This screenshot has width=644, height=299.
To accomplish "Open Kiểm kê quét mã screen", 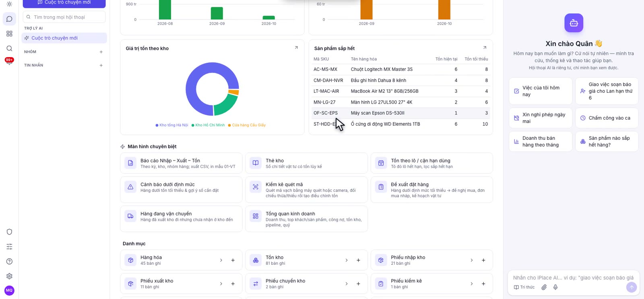I will coord(306,190).
